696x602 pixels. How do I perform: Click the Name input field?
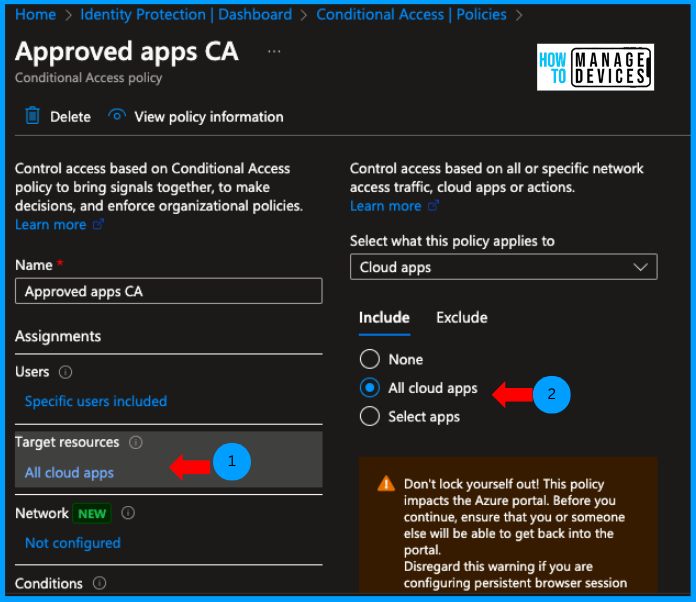169,291
